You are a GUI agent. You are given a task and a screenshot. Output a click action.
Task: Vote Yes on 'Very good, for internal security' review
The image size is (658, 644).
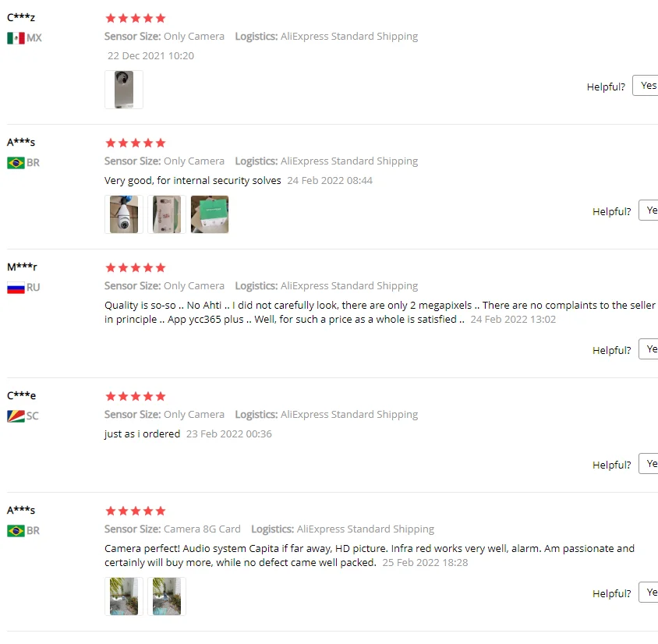click(x=649, y=211)
